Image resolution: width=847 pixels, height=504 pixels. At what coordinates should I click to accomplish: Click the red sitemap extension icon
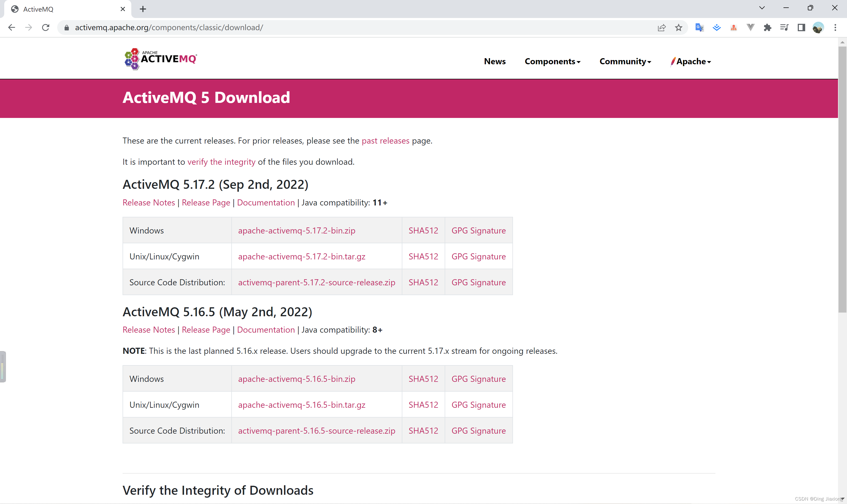(733, 28)
